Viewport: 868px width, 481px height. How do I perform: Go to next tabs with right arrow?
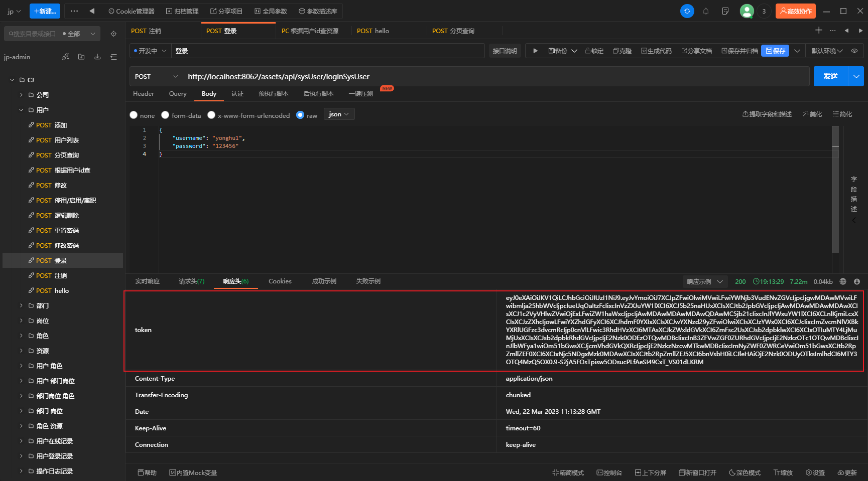pyautogui.click(x=860, y=31)
